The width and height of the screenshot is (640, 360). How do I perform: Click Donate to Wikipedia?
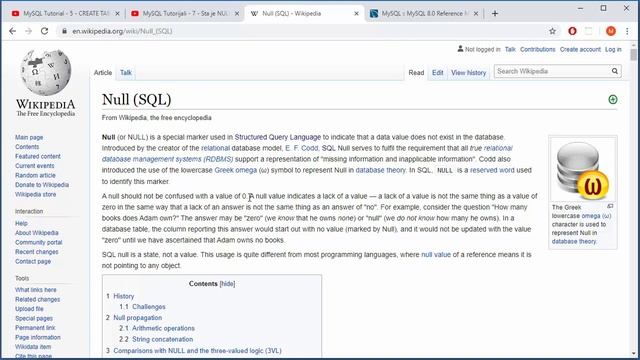(x=42, y=185)
